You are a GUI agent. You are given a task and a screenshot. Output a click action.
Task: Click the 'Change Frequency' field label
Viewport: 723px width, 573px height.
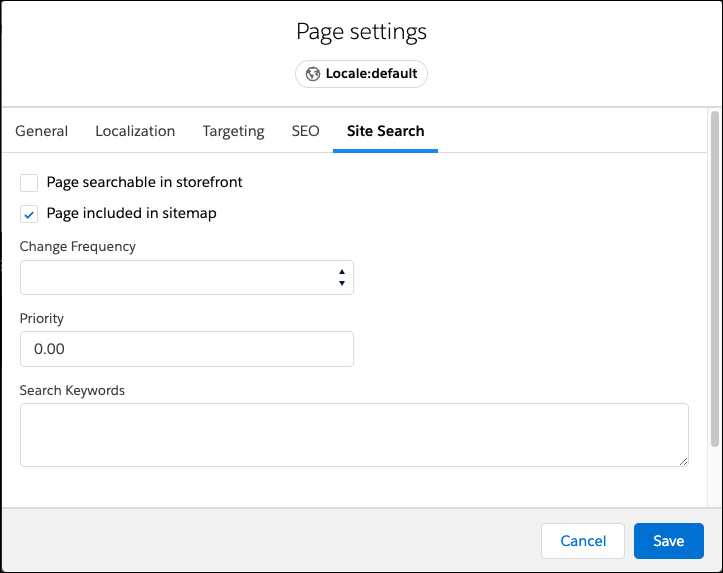pyautogui.click(x=77, y=247)
